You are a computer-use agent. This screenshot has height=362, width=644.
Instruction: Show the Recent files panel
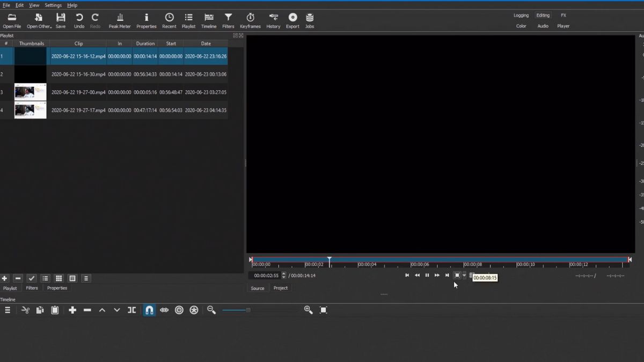tap(169, 21)
